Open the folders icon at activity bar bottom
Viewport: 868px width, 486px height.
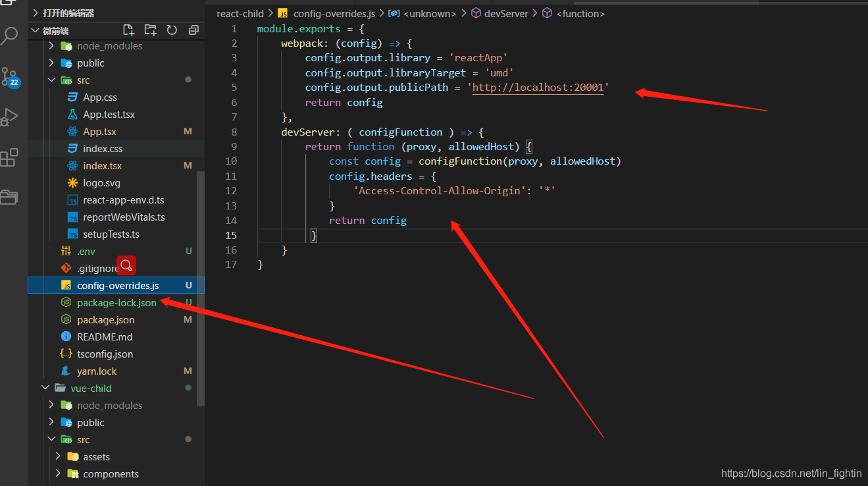[x=9, y=197]
